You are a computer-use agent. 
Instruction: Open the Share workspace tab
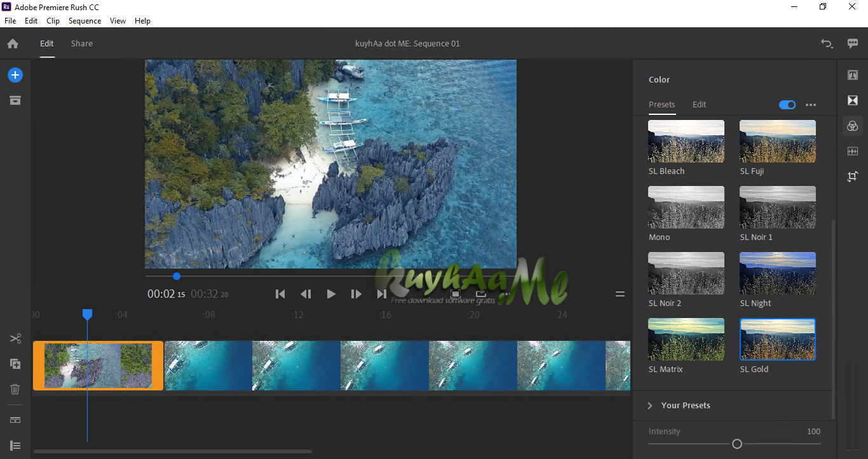point(82,44)
